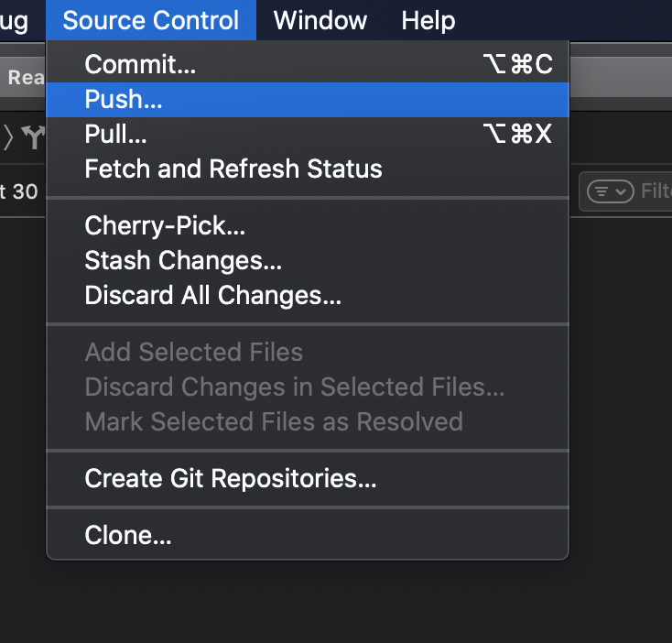Click Discard All Changes…
Image resolution: width=672 pixels, height=643 pixels.
click(x=212, y=296)
